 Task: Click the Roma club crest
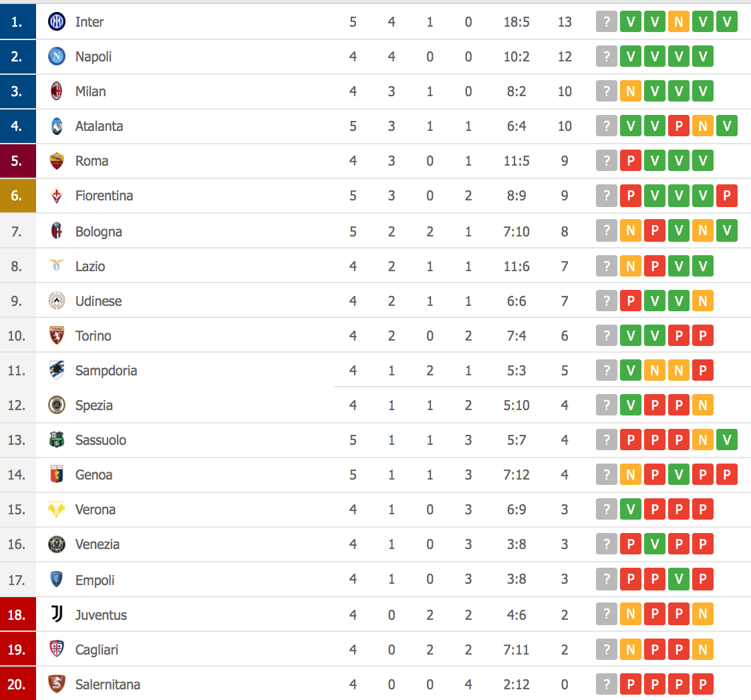tap(57, 161)
